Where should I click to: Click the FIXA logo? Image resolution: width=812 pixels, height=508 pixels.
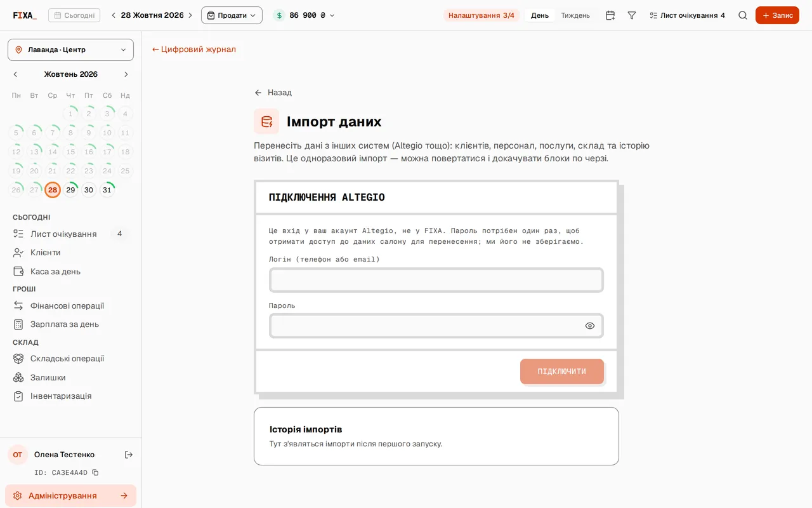pos(25,15)
